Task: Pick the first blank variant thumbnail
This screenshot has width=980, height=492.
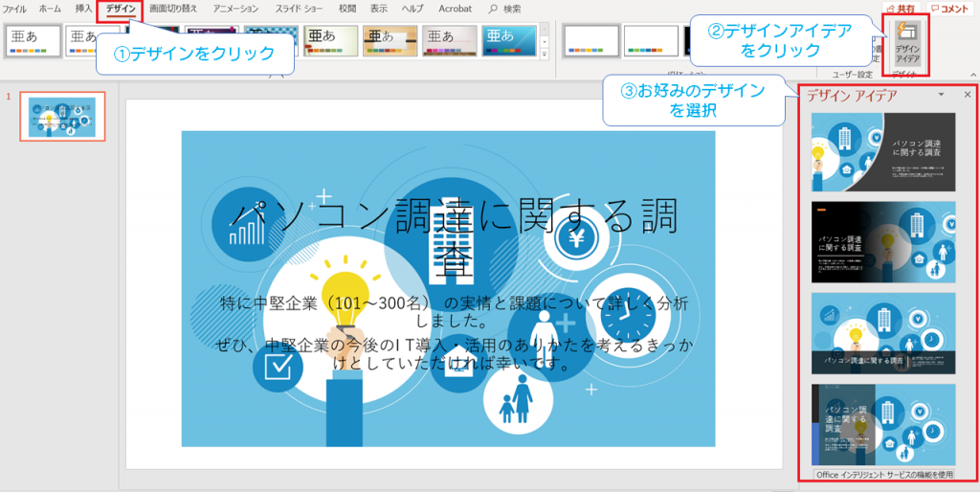Action: [x=591, y=40]
